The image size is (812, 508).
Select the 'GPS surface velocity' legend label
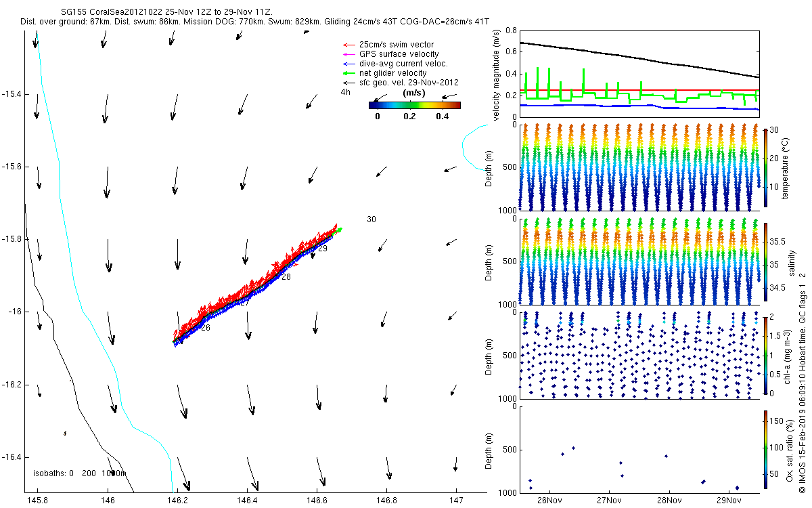click(x=399, y=54)
